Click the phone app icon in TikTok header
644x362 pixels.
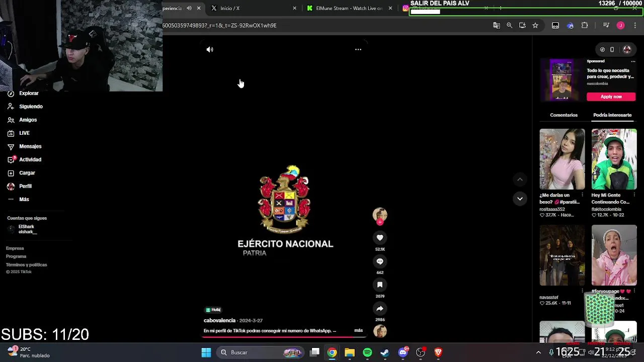tap(612, 49)
